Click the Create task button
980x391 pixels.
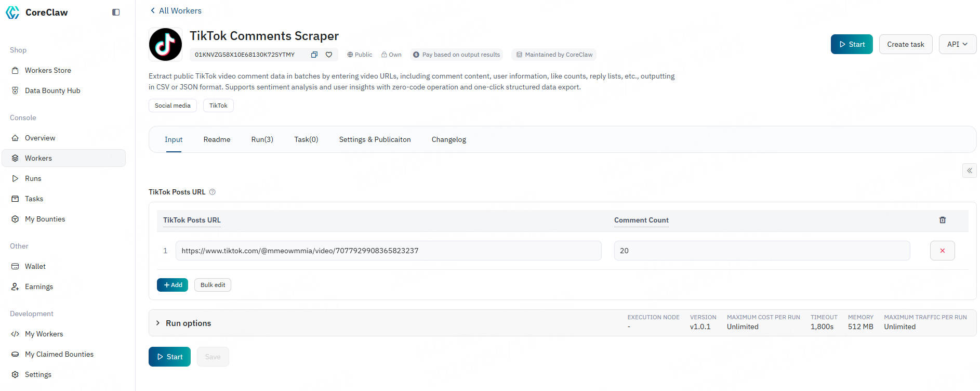pyautogui.click(x=905, y=44)
